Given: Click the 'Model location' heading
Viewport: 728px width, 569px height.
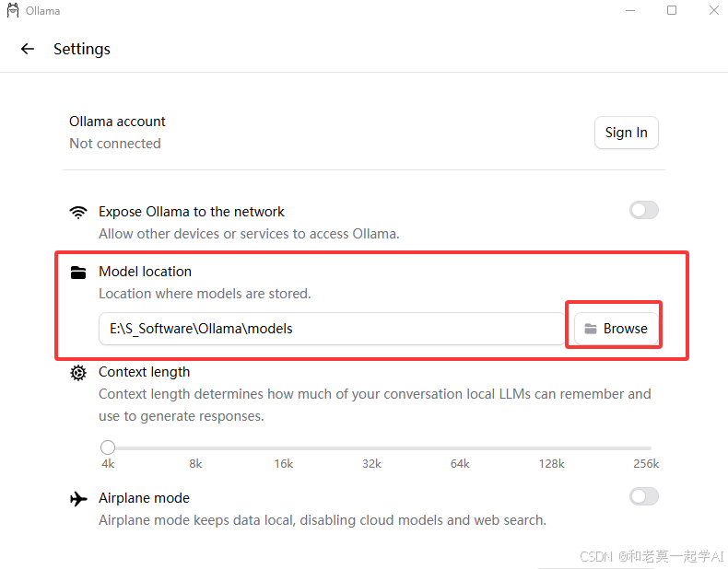Looking at the screenshot, I should pyautogui.click(x=145, y=272).
